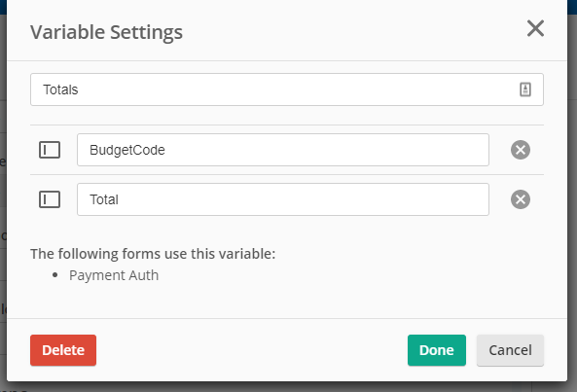Remove the Total column with its circled X
The width and height of the screenshot is (577, 392).
[521, 199]
